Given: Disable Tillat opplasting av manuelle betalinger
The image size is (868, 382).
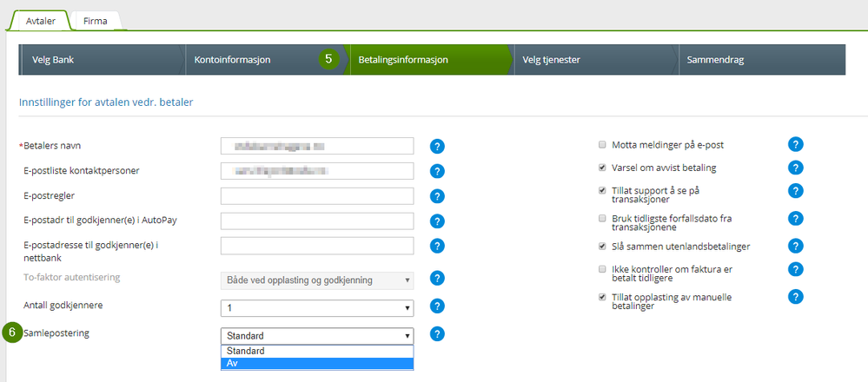Looking at the screenshot, I should 602,297.
